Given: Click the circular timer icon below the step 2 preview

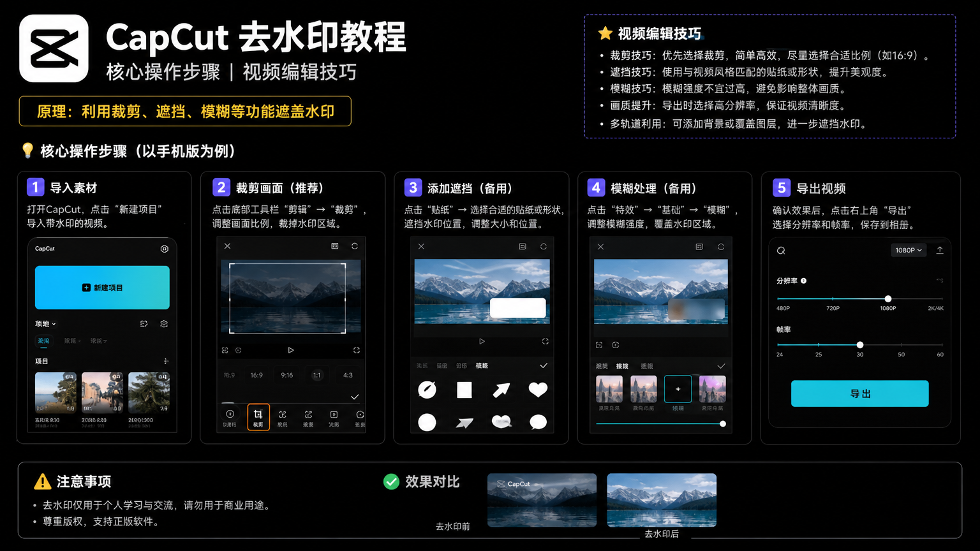Looking at the screenshot, I should point(238,350).
